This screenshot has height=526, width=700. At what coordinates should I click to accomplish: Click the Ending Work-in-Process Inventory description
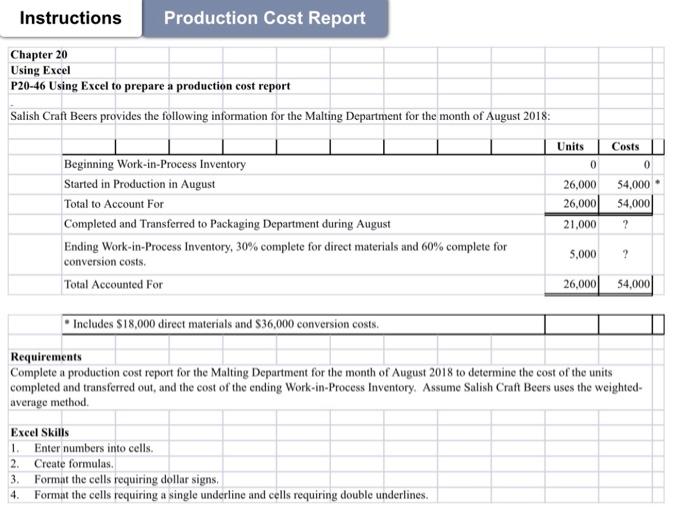(x=285, y=254)
